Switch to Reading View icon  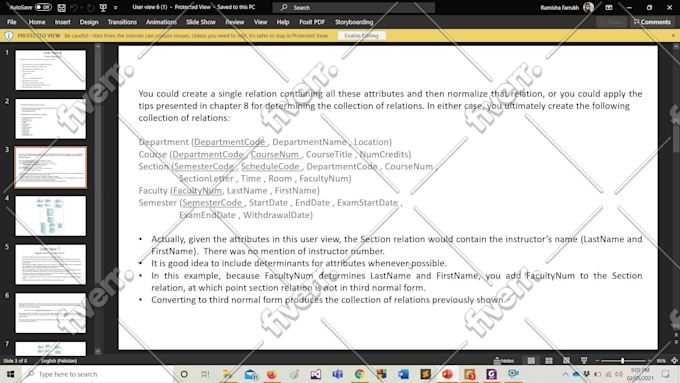click(566, 360)
